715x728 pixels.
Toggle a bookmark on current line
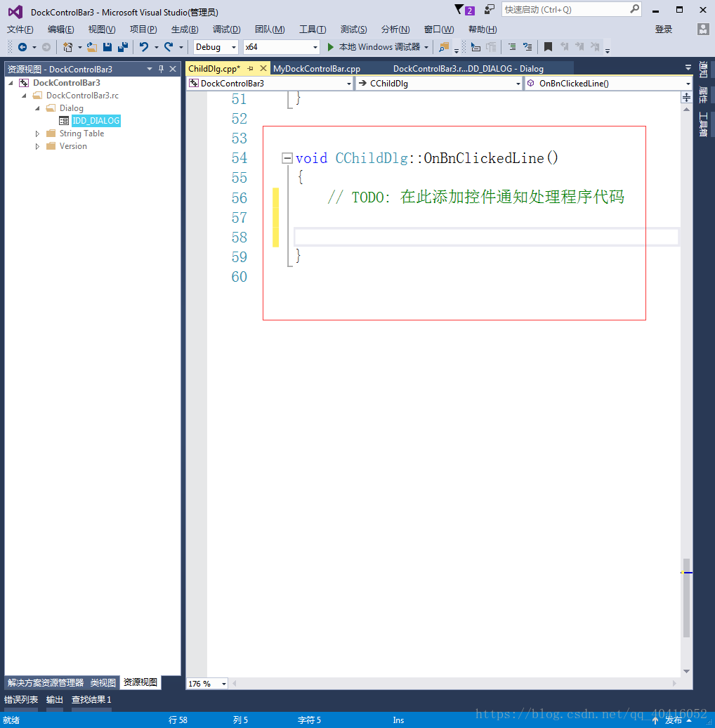pos(548,47)
